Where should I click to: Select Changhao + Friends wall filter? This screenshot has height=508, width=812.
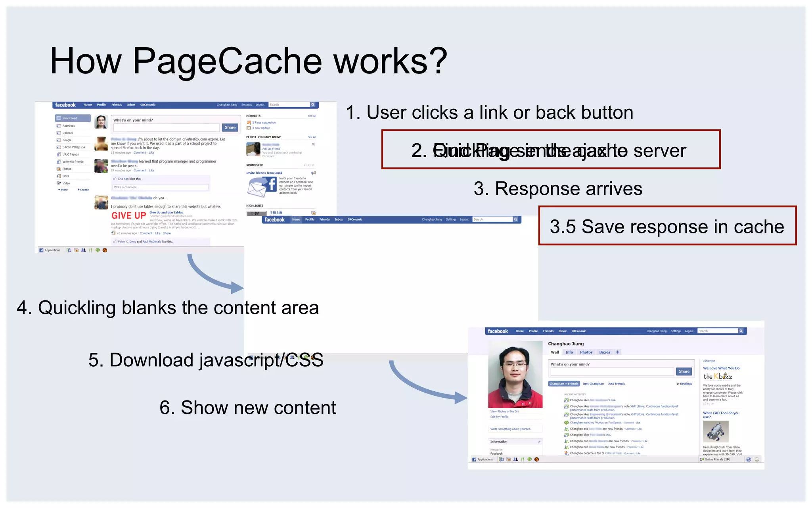[x=564, y=384]
